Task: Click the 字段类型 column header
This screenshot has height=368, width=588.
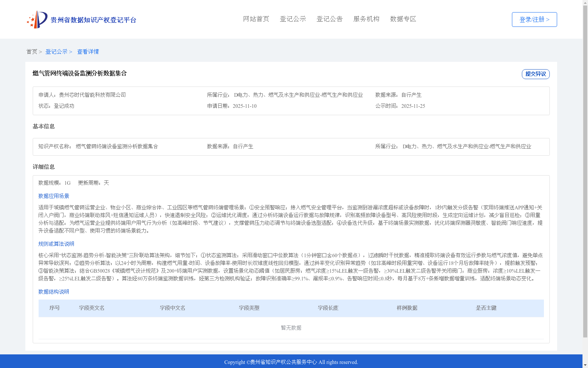Action: point(249,308)
